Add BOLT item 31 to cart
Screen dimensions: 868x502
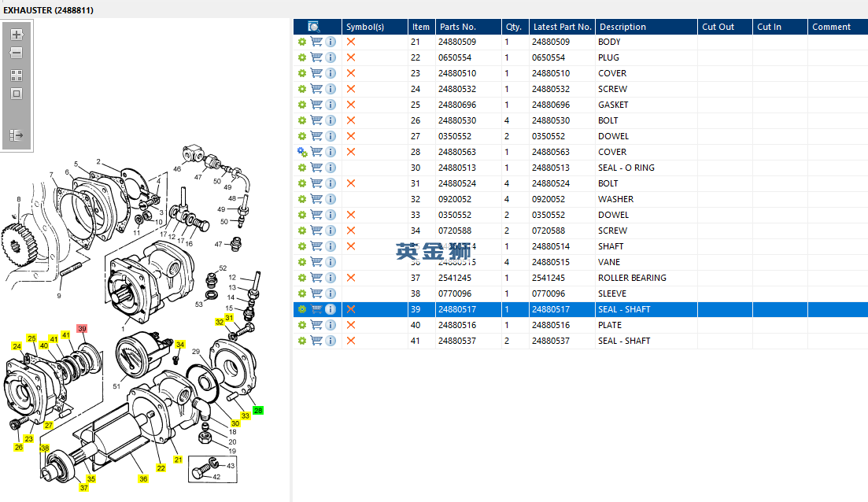tap(316, 183)
